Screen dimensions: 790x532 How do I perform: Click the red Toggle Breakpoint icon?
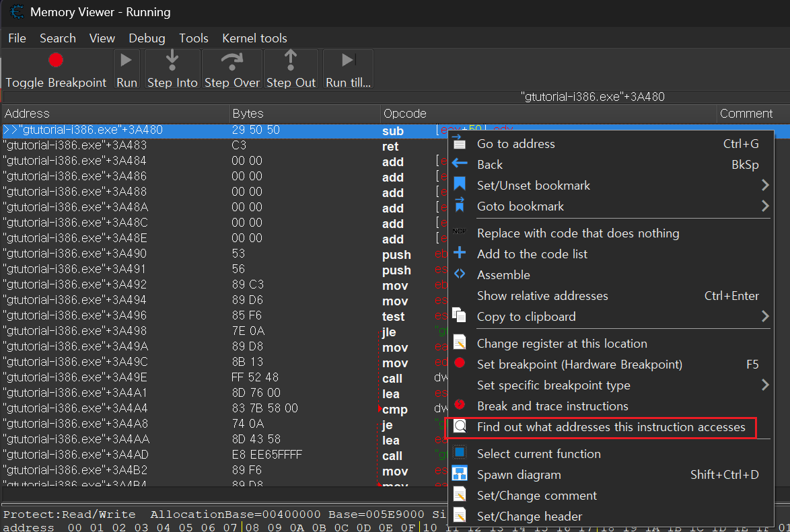click(x=56, y=61)
